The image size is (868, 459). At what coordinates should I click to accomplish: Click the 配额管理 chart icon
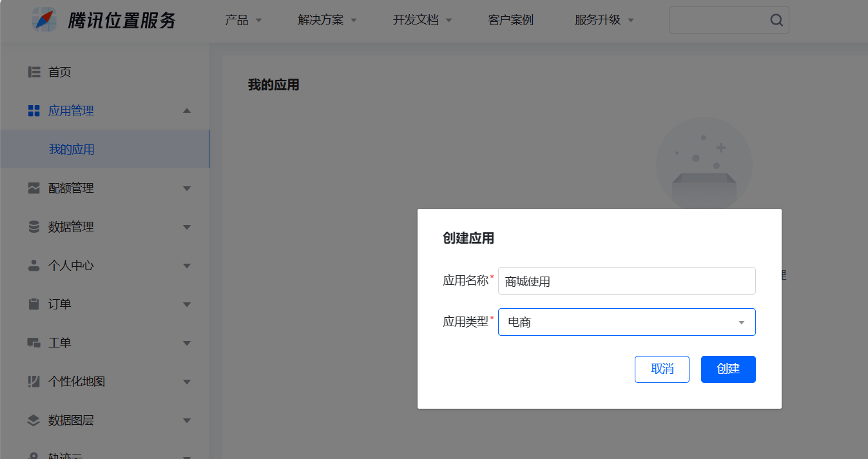(34, 188)
